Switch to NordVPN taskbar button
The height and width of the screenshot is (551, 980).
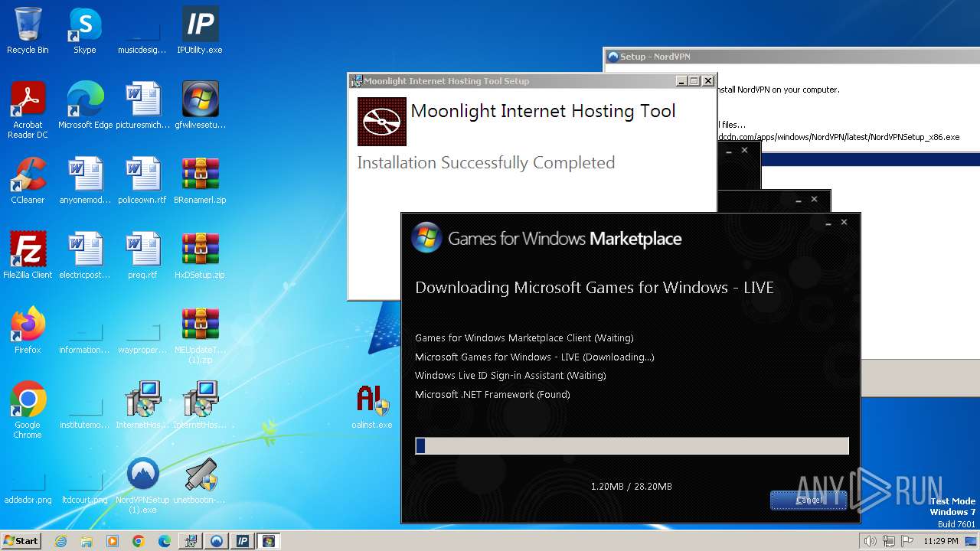217,541
